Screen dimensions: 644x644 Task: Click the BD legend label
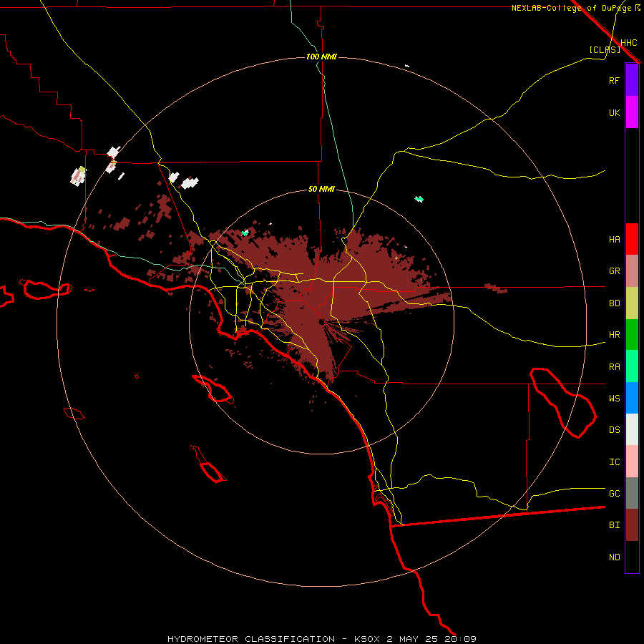[x=614, y=303]
